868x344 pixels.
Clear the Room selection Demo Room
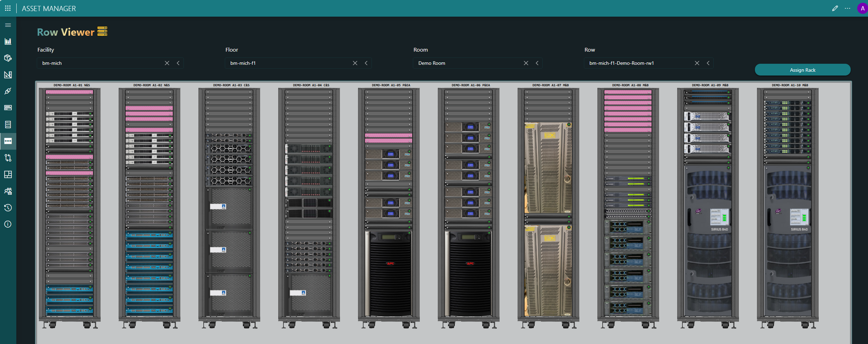coord(526,63)
